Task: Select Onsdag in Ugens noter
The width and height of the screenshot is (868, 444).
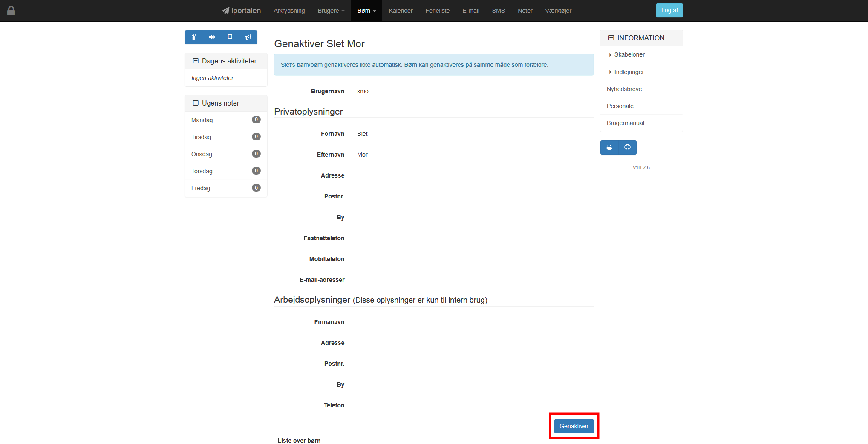Action: (226, 154)
